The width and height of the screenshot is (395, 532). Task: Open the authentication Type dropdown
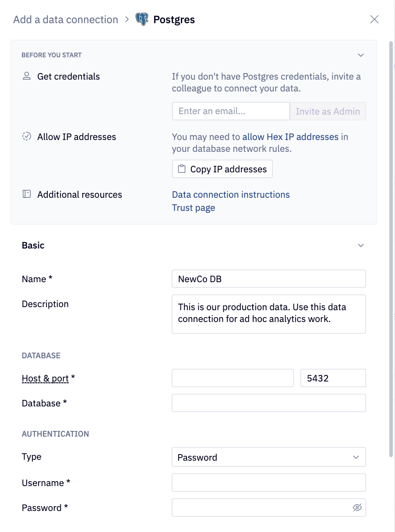(268, 457)
